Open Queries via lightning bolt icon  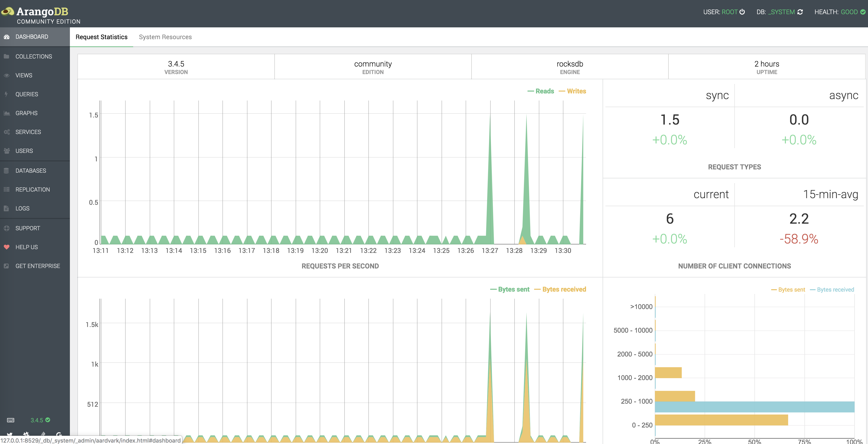point(6,94)
